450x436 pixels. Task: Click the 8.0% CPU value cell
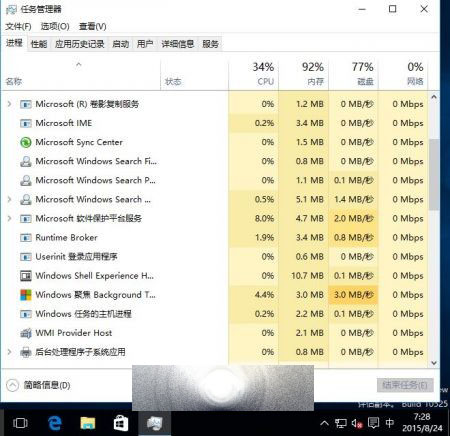[x=254, y=219]
